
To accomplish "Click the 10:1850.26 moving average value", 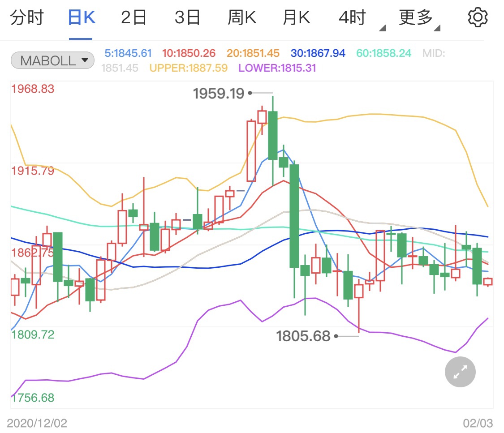I will tap(189, 53).
